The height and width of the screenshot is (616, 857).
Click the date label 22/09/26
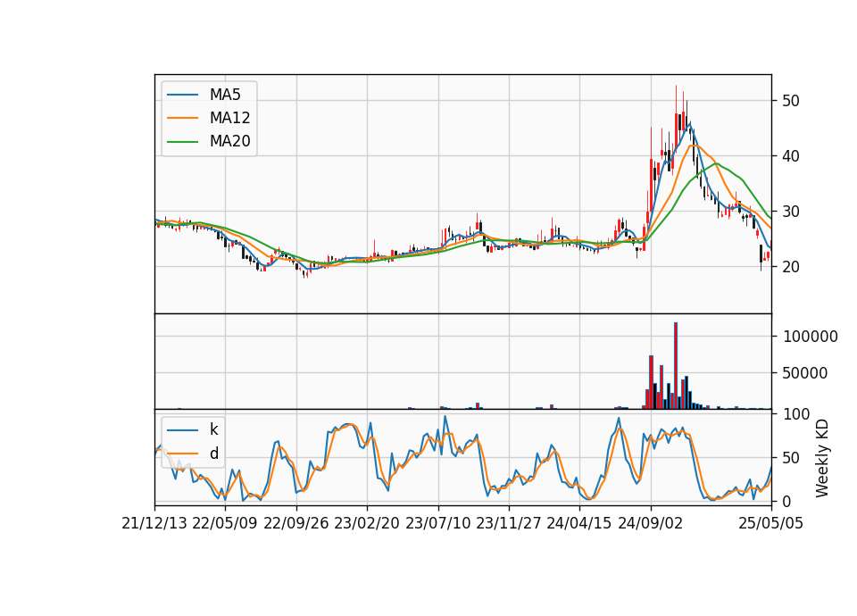tap(296, 523)
